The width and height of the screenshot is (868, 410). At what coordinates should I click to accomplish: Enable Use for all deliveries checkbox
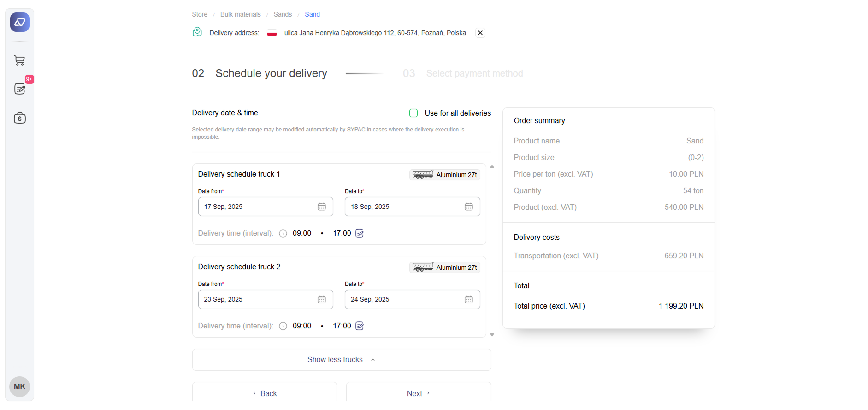click(x=413, y=113)
